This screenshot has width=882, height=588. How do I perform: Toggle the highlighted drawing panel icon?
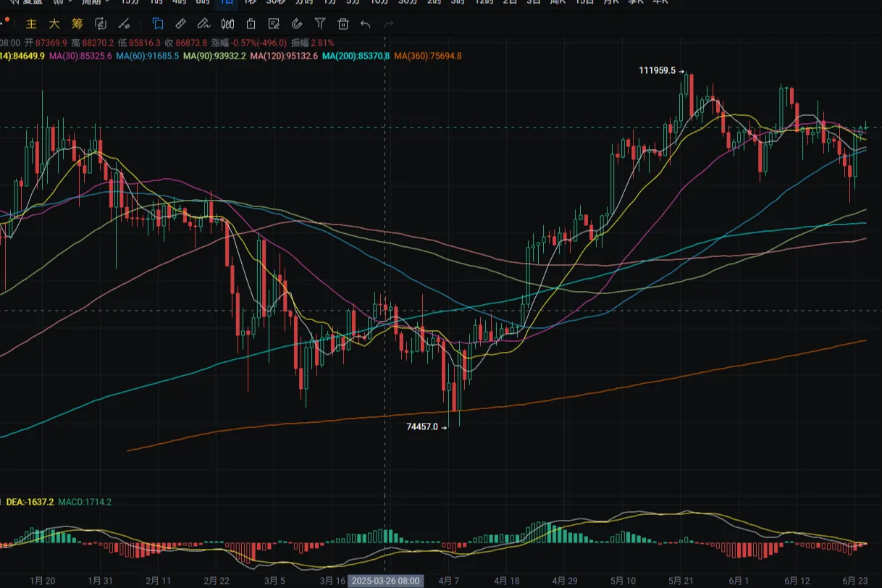click(158, 24)
